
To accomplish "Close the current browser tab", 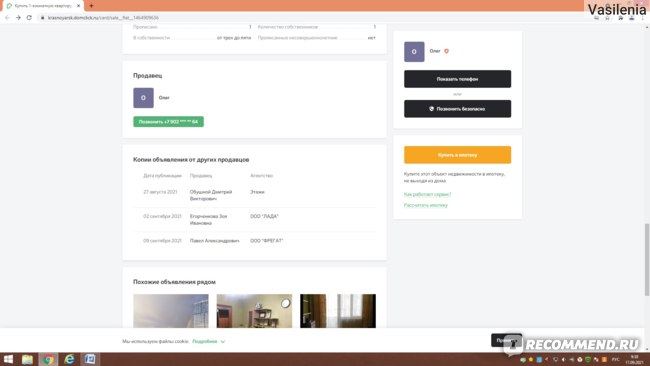I will coord(78,6).
